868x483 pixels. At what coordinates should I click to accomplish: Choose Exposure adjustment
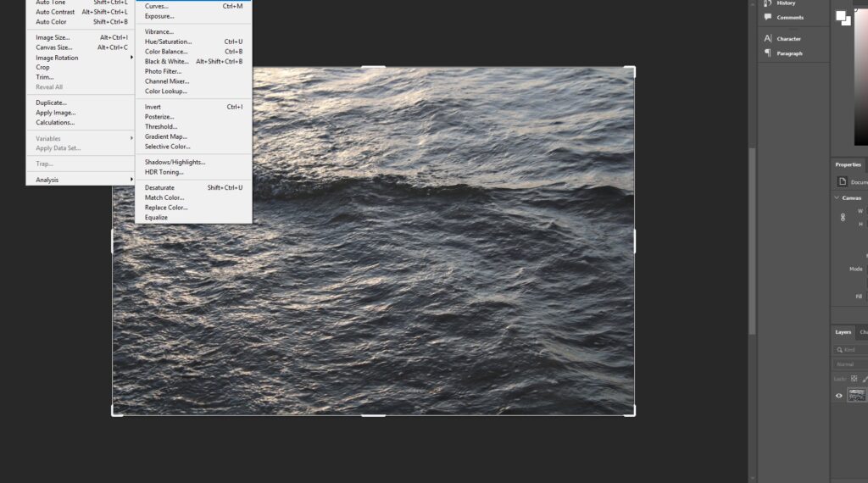pyautogui.click(x=193, y=16)
